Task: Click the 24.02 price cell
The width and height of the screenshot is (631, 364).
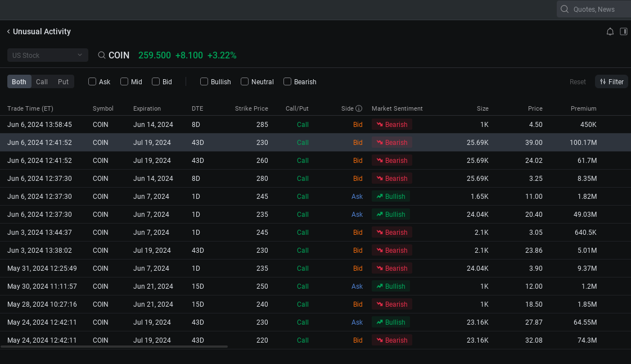Action: [534, 161]
